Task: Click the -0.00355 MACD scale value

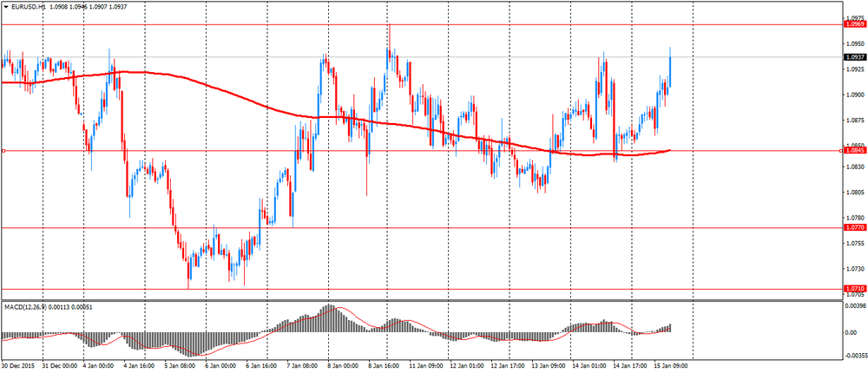Action: [x=854, y=355]
